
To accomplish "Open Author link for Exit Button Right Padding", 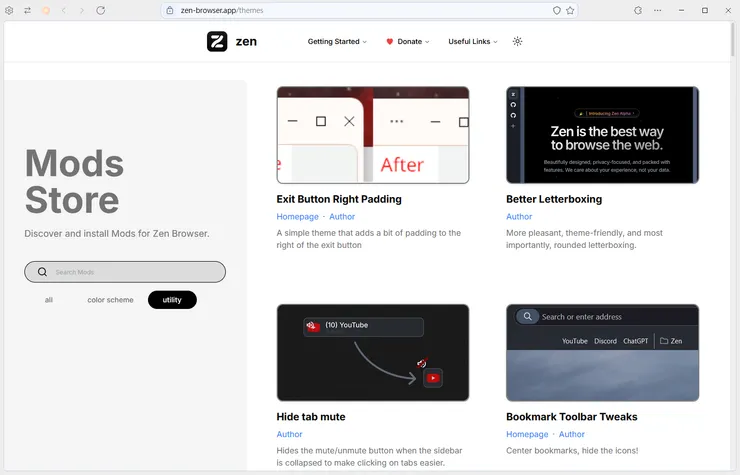I will tap(342, 217).
